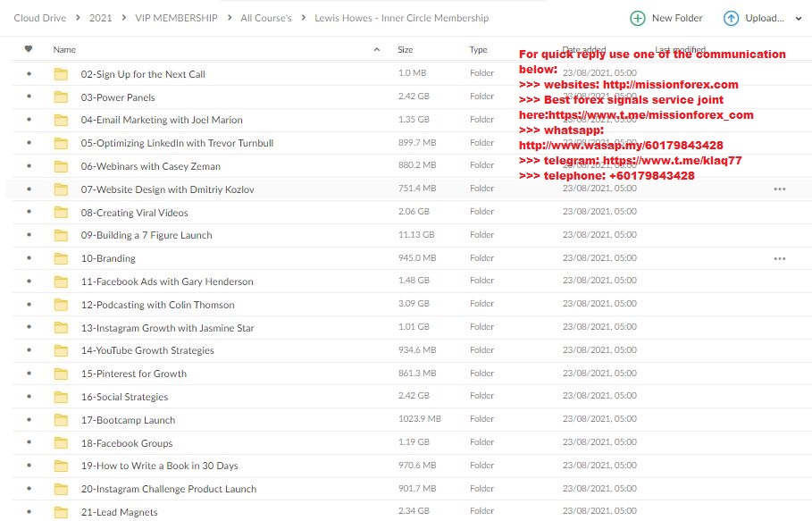Toggle favorite dot for 18-Facebook Groups
The image size is (812, 521).
[29, 442]
